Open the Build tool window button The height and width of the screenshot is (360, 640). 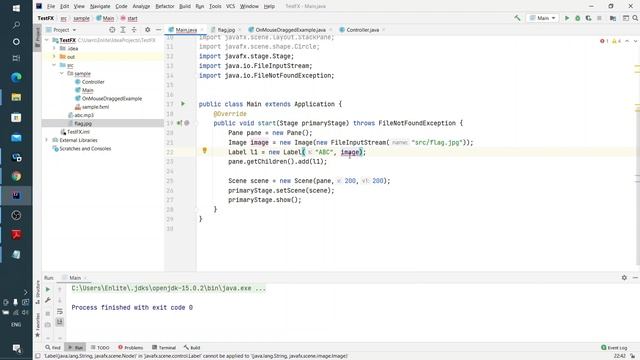click(192, 348)
